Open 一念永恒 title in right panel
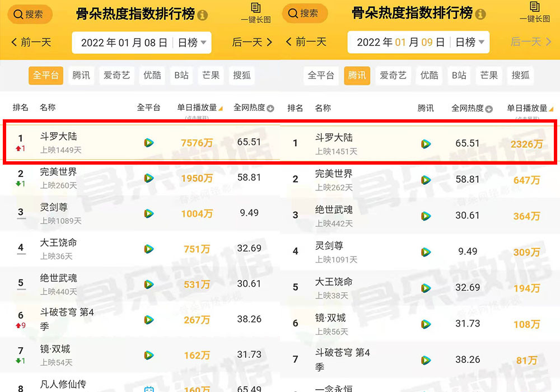The image size is (560, 392). point(334,389)
